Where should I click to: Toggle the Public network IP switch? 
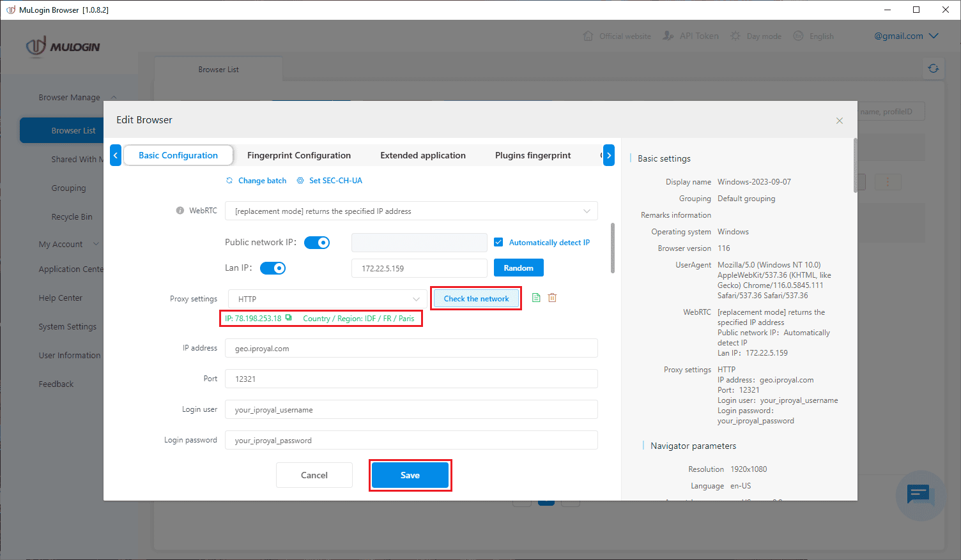(x=317, y=243)
